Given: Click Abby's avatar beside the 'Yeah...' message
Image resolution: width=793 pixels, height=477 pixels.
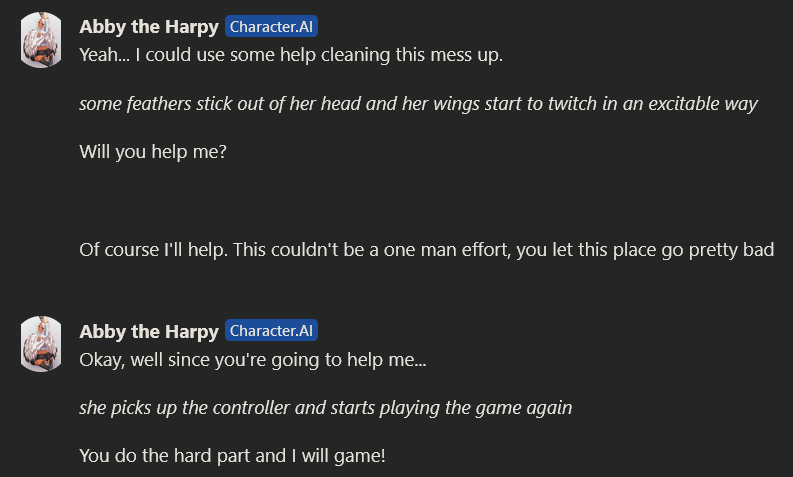Looking at the screenshot, I should click(41, 40).
